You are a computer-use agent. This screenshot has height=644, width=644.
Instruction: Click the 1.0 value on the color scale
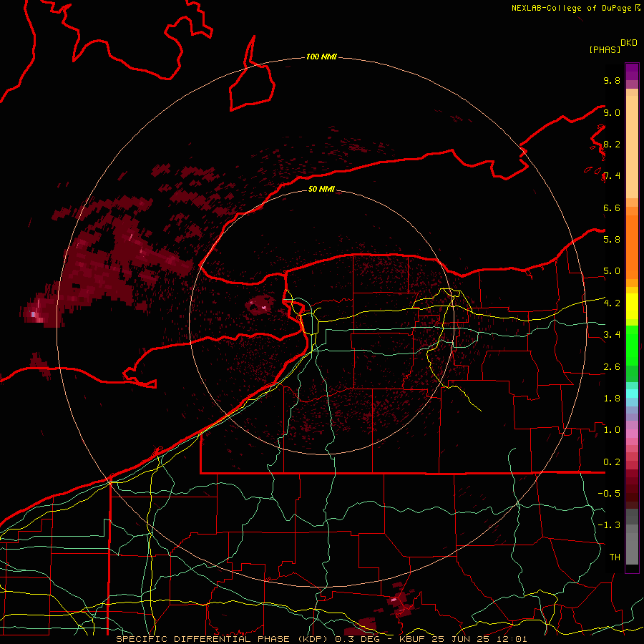(612, 429)
